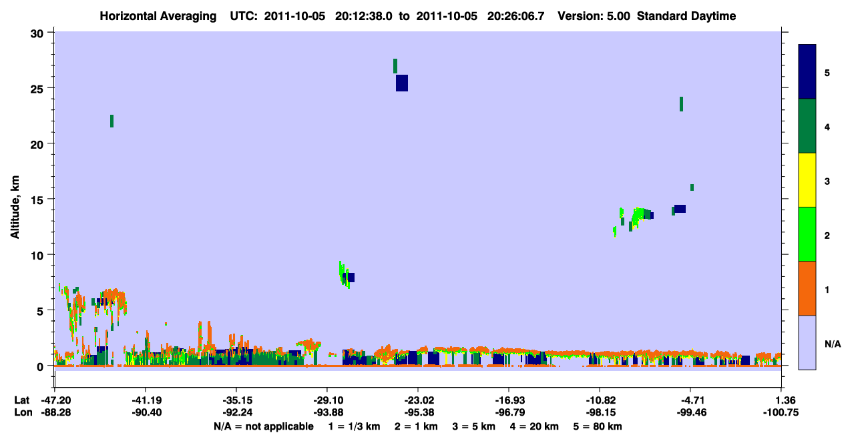This screenshot has height=445, width=868.
Task: Click the latitude value -35.15
Action: (x=236, y=401)
